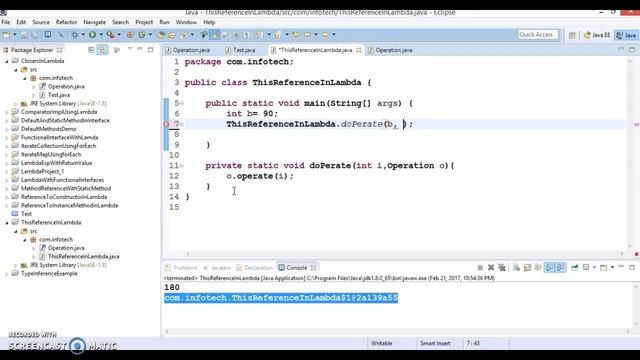Switch to Java EE perspective
The width and height of the screenshot is (640, 360).
597,36
